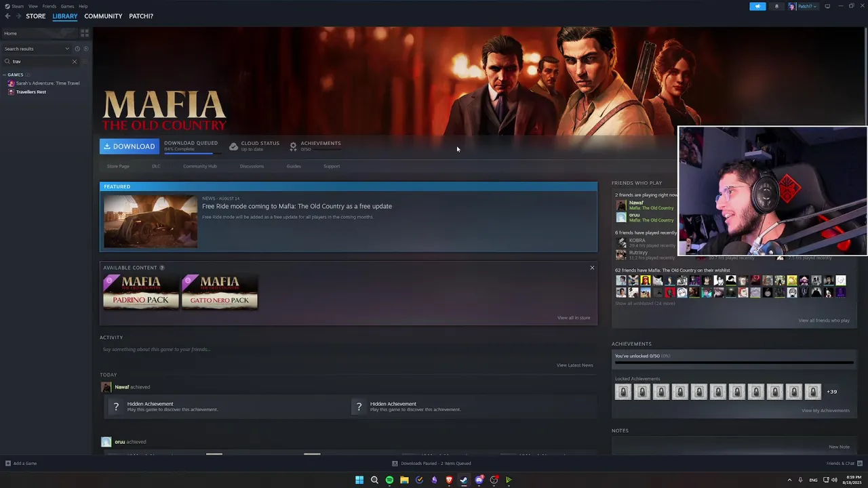Click View all friends who play
Screen dimensions: 868x488
click(824, 321)
